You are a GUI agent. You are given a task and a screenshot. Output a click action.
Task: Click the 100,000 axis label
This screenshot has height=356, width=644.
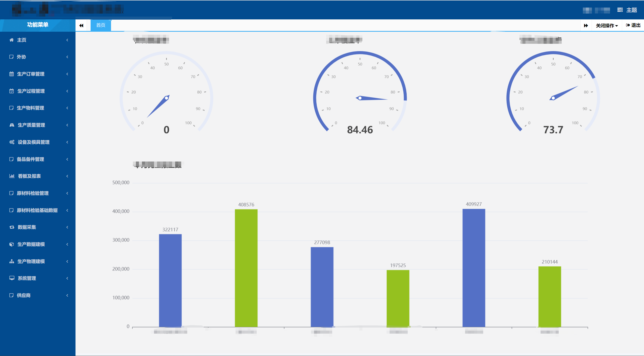pos(121,298)
